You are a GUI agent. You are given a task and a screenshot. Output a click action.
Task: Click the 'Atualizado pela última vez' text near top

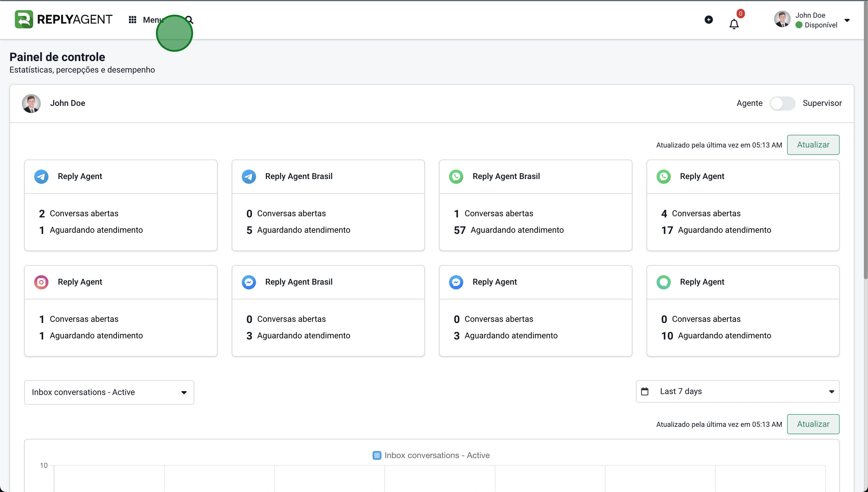tap(719, 145)
